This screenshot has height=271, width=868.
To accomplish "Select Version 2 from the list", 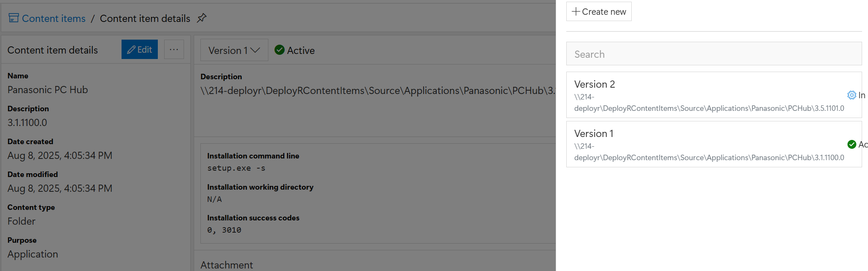I will pos(595,84).
